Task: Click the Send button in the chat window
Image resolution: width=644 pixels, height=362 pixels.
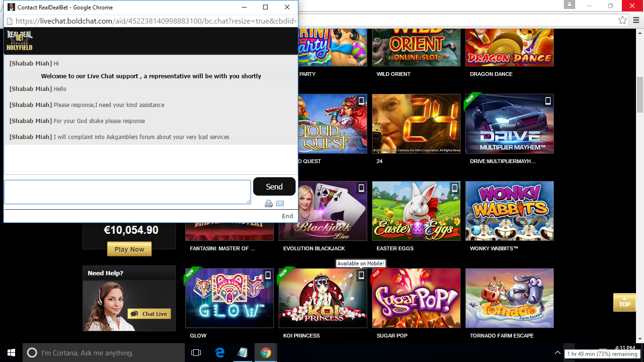Action: [x=274, y=187]
